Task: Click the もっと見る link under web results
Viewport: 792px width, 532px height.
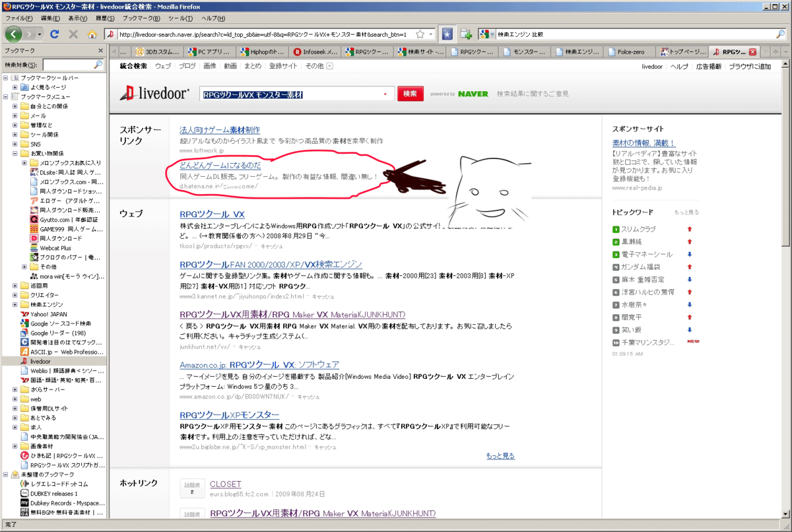Action: click(x=500, y=455)
